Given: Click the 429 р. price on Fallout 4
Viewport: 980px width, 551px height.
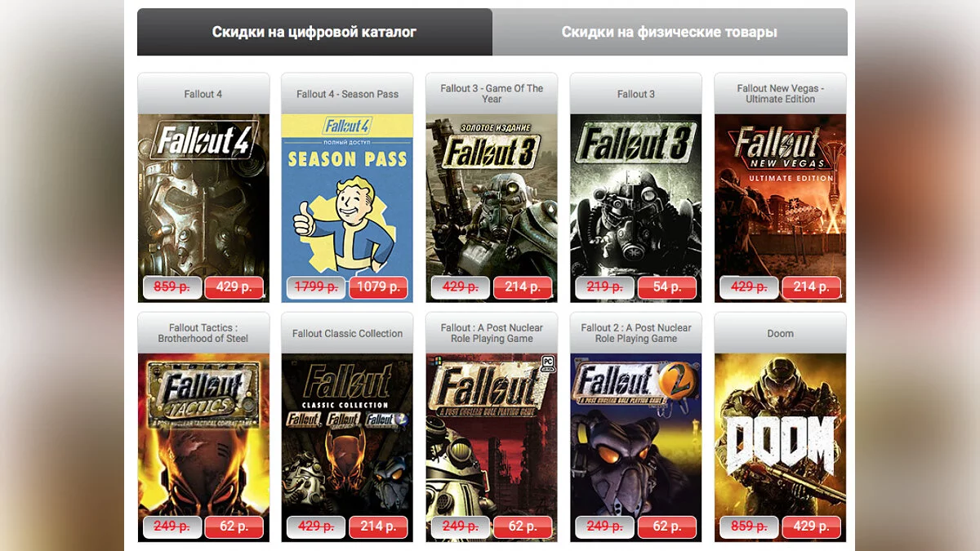Looking at the screenshot, I should pos(234,287).
